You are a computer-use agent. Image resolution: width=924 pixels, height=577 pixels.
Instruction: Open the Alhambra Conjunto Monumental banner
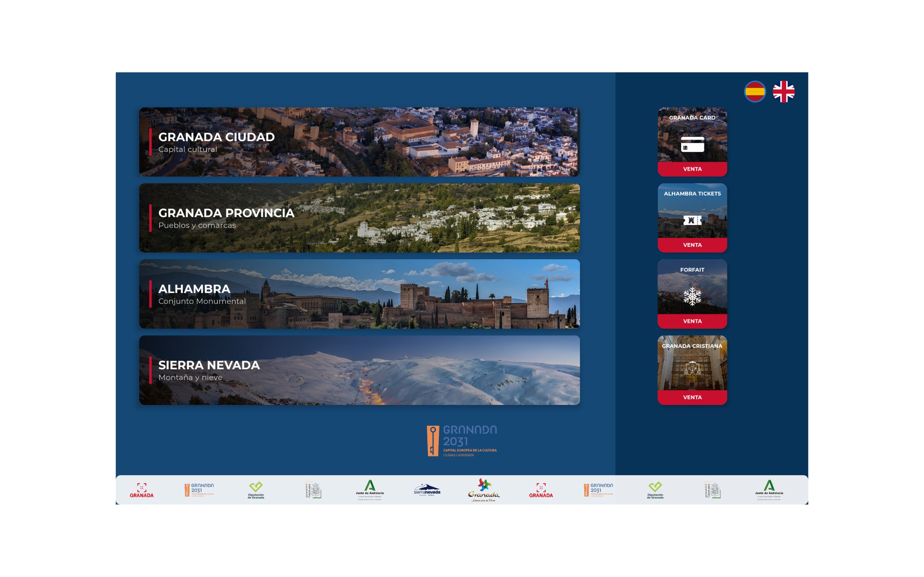tap(359, 294)
